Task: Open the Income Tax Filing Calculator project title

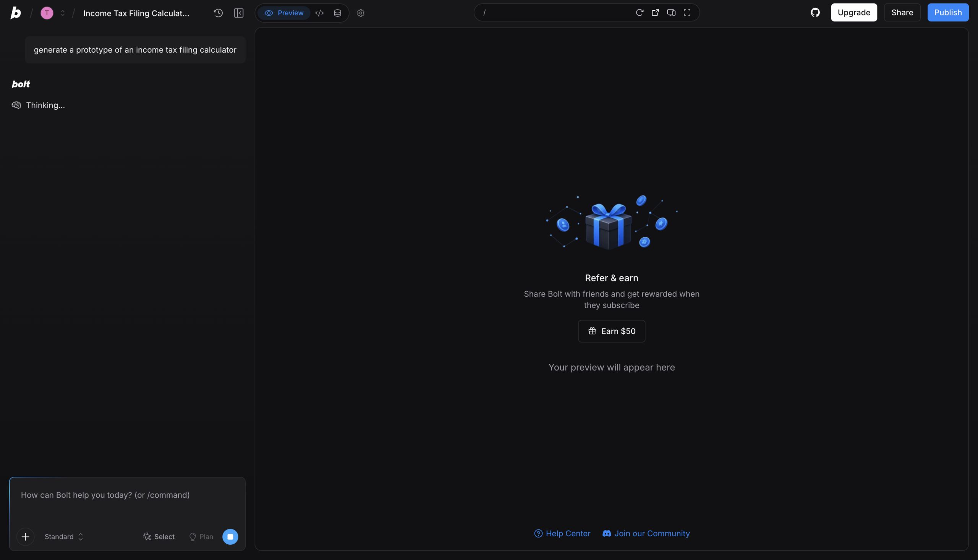Action: tap(136, 13)
